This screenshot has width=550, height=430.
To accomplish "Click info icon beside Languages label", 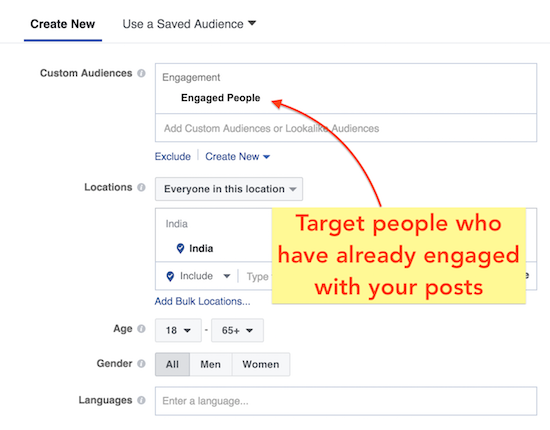I will [141, 400].
